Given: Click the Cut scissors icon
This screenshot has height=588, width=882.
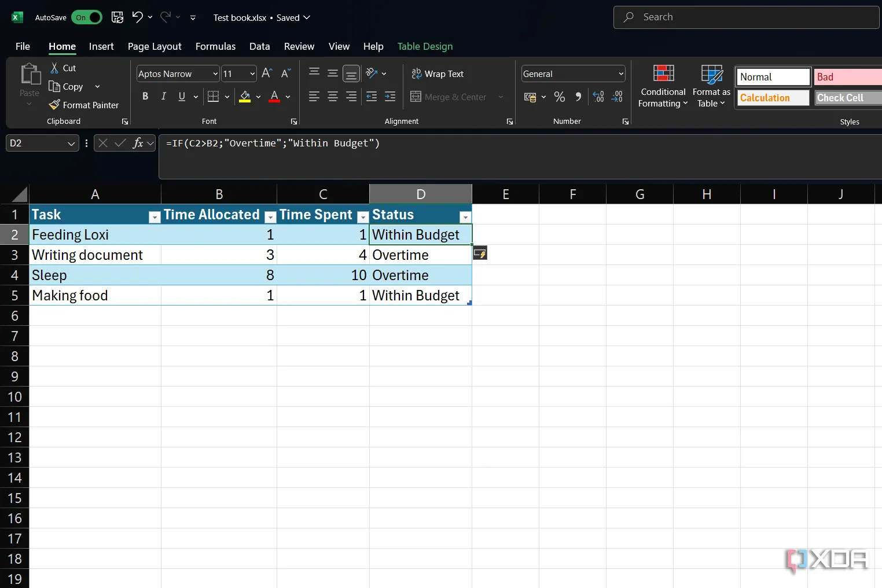Looking at the screenshot, I should pyautogui.click(x=54, y=68).
